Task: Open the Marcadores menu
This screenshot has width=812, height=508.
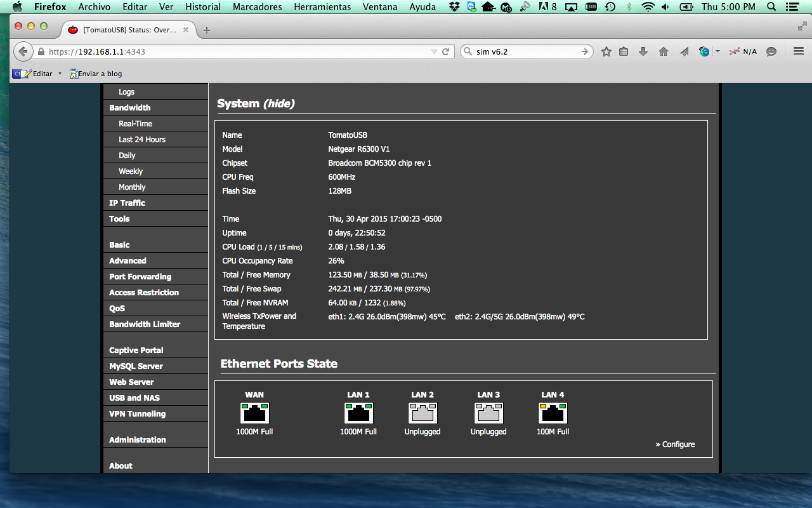Action: (x=257, y=7)
